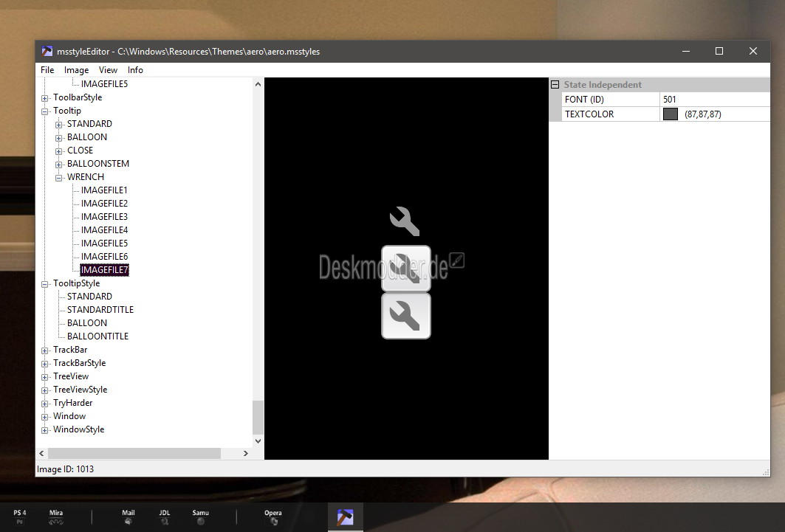Launch Opera from the taskbar
The height and width of the screenshot is (532, 785).
[273, 517]
